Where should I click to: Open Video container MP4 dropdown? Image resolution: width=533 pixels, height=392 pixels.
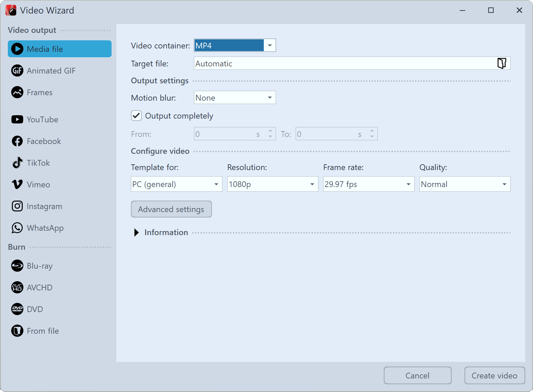click(235, 45)
